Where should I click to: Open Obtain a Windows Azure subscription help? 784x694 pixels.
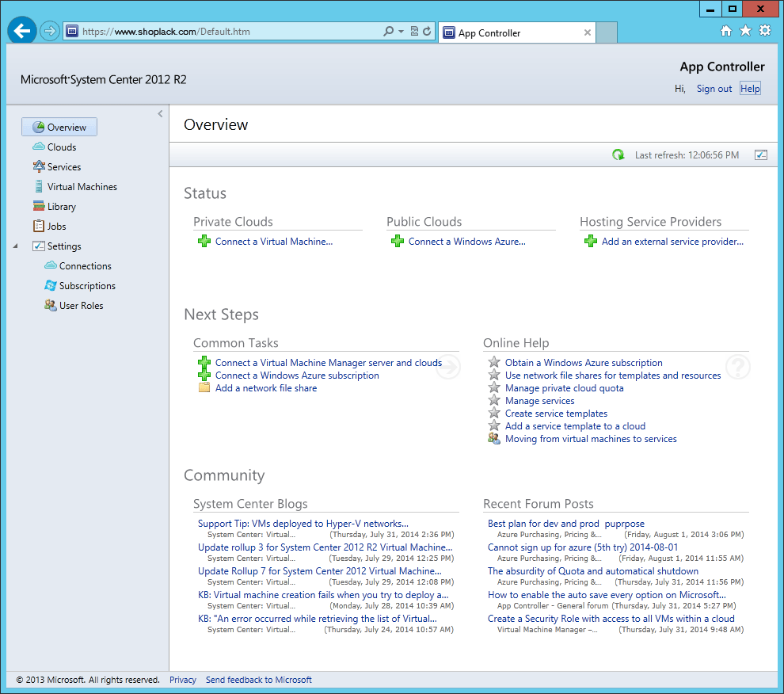coord(584,363)
